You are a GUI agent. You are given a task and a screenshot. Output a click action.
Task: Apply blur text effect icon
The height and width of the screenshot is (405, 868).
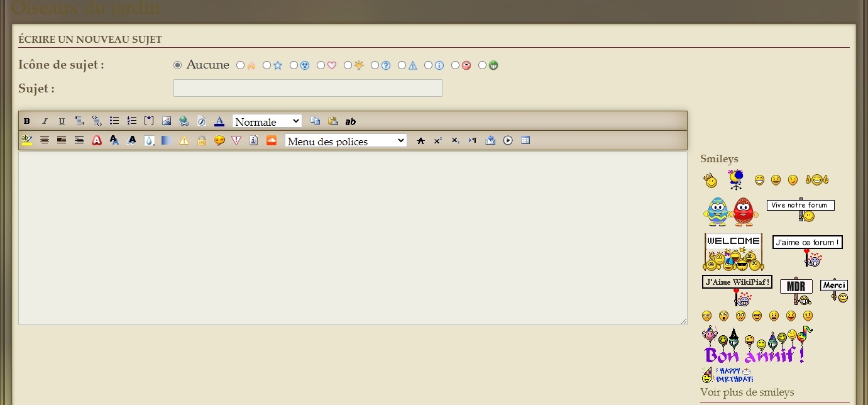click(132, 140)
